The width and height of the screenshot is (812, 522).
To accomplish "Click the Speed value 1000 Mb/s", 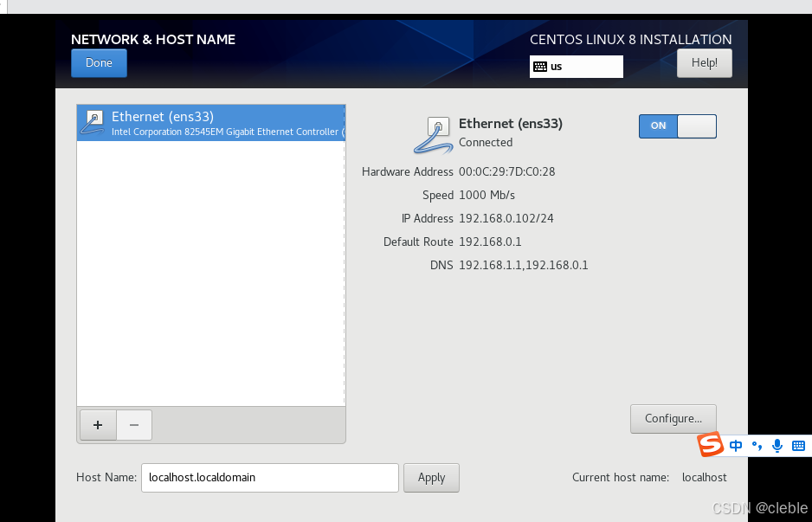I will click(487, 196).
